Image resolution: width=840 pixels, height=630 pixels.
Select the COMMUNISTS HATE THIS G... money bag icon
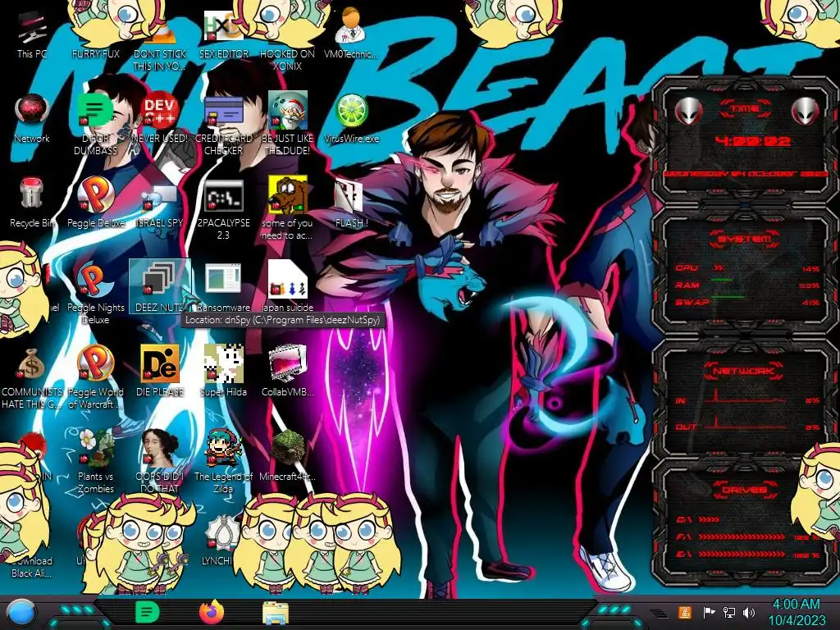pos(32,378)
